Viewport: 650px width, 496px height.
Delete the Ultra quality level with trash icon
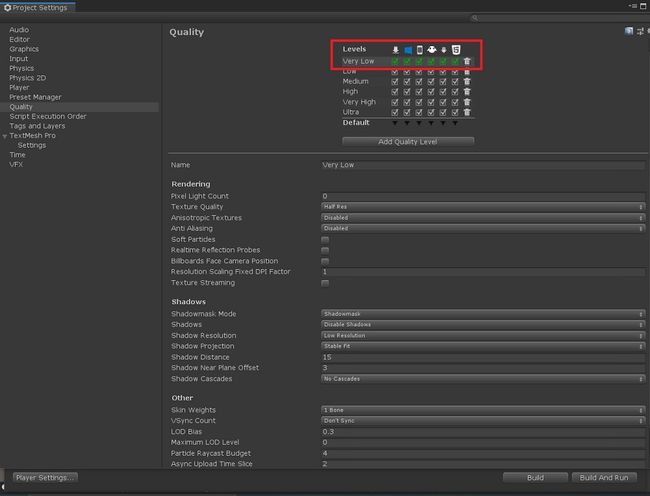click(467, 112)
